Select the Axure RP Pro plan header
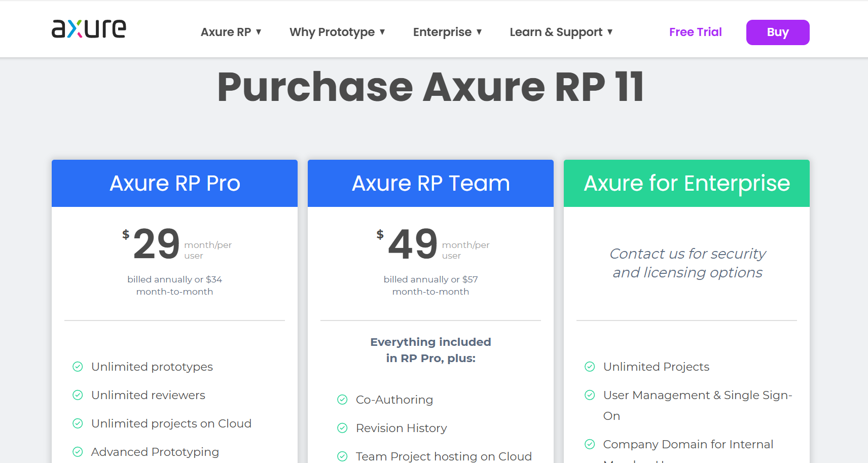Viewport: 868px width, 463px height. coord(174,183)
